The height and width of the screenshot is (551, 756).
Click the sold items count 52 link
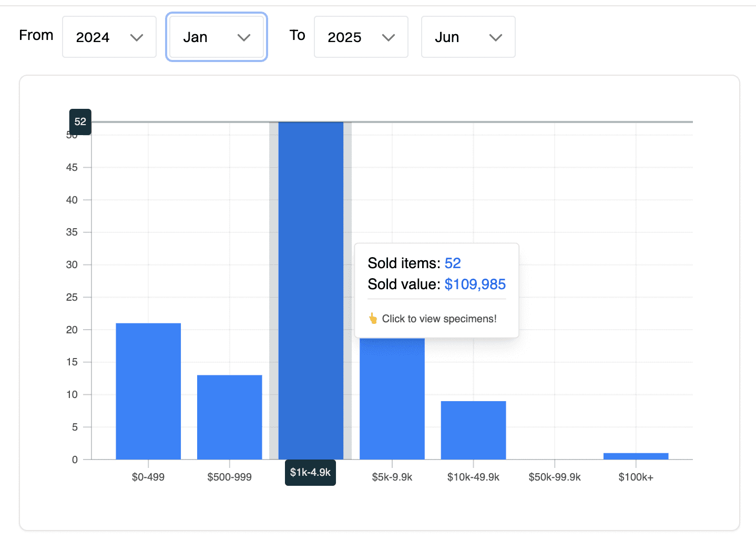point(453,263)
